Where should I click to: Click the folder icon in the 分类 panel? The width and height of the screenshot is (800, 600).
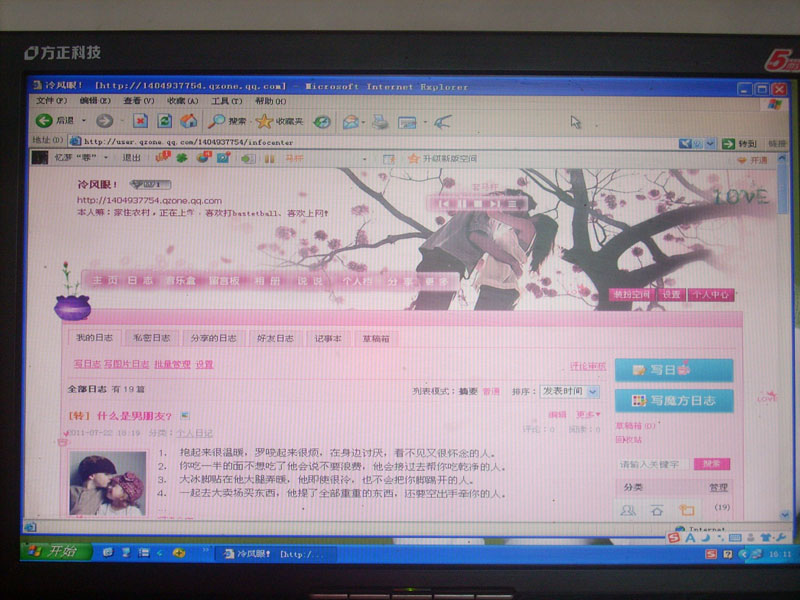pyautogui.click(x=687, y=510)
